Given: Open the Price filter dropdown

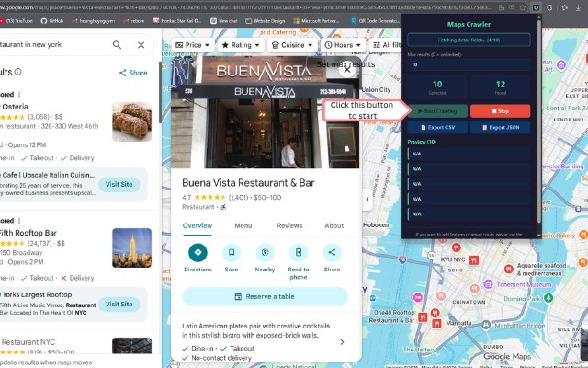Looking at the screenshot, I should 193,45.
